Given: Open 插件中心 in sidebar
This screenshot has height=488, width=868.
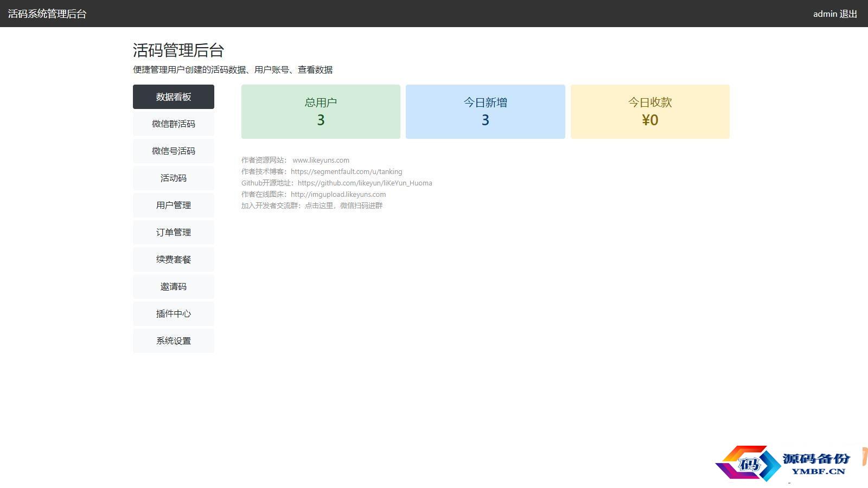Looking at the screenshot, I should [x=174, y=313].
